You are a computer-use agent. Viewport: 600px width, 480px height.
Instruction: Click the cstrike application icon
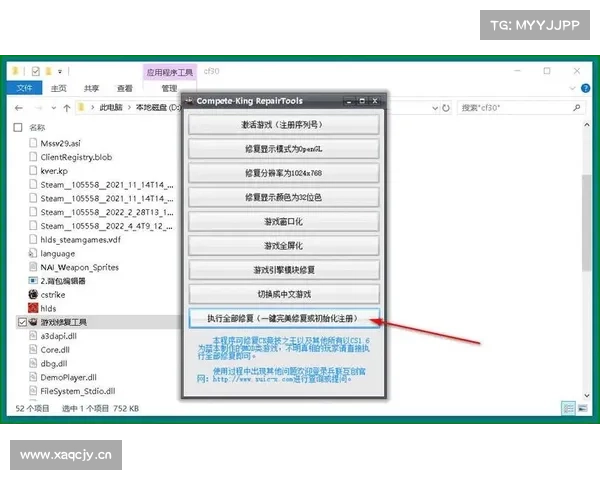point(33,295)
